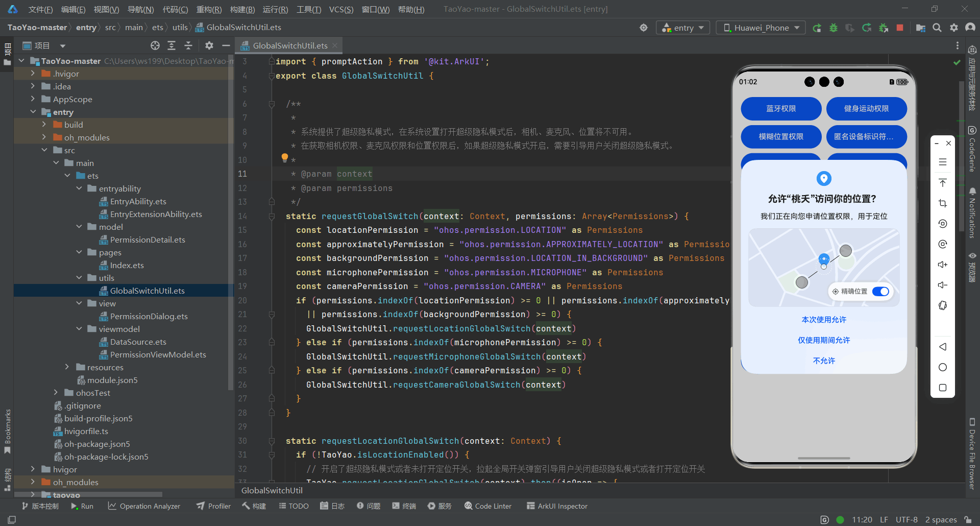This screenshot has width=980, height=526.
Task: Tap the 健身运动权限 button on phone
Action: click(866, 109)
